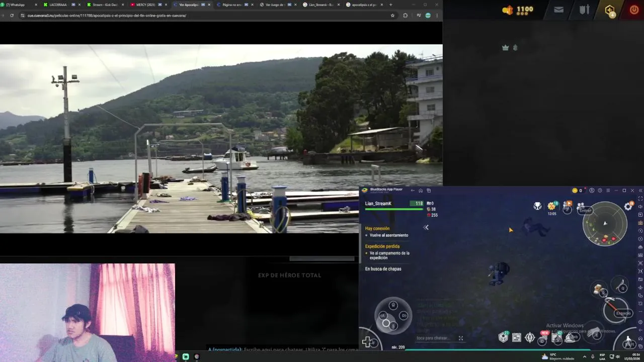Open the game settings gear icon
Image resolution: width=644 pixels, height=362 pixels.
point(628,206)
